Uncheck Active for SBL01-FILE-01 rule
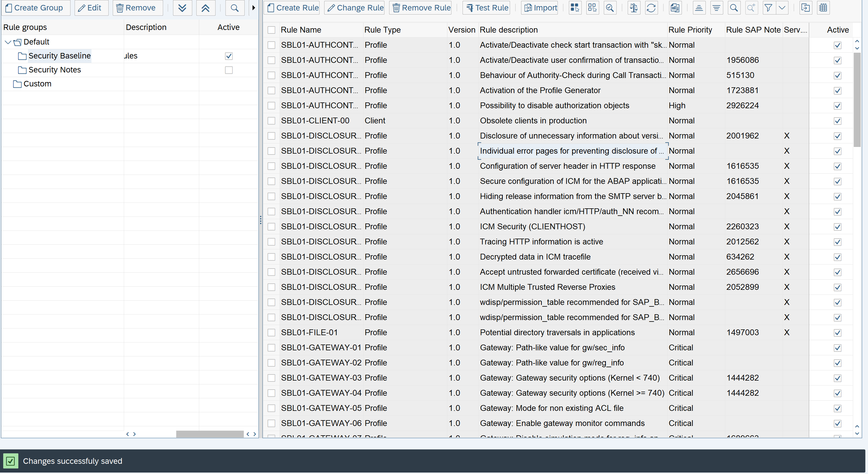Image resolution: width=868 pixels, height=474 pixels. 837,333
